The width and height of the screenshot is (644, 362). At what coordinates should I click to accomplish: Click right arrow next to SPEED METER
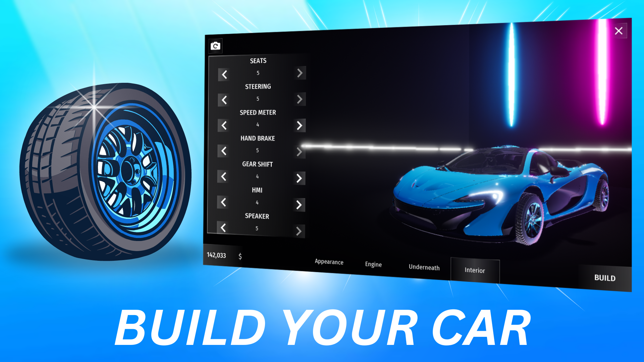[x=300, y=125]
